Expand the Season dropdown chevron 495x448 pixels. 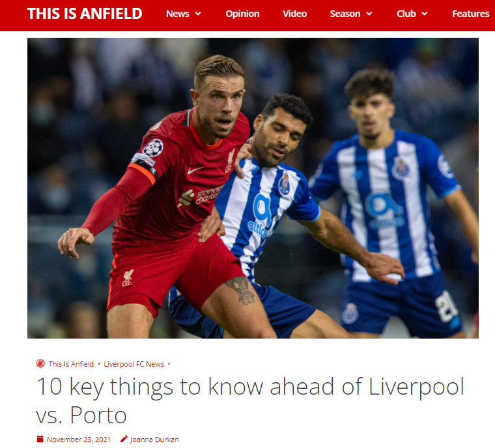click(369, 14)
